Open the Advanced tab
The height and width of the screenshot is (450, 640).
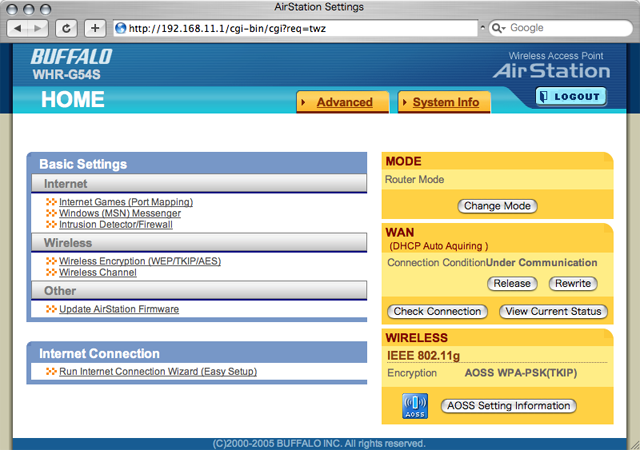342,102
